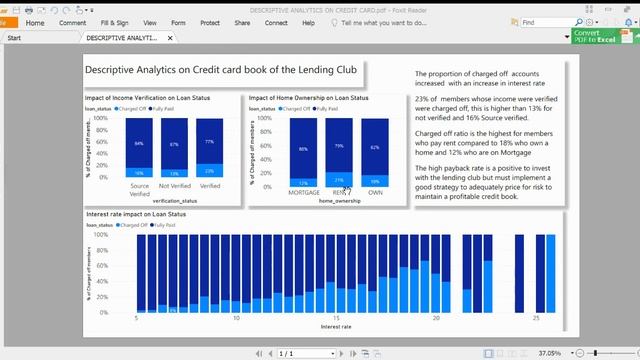Viewport: 640px width, 360px height.
Task: Click the lightbulb icon beside Tell me
Action: coord(334,23)
